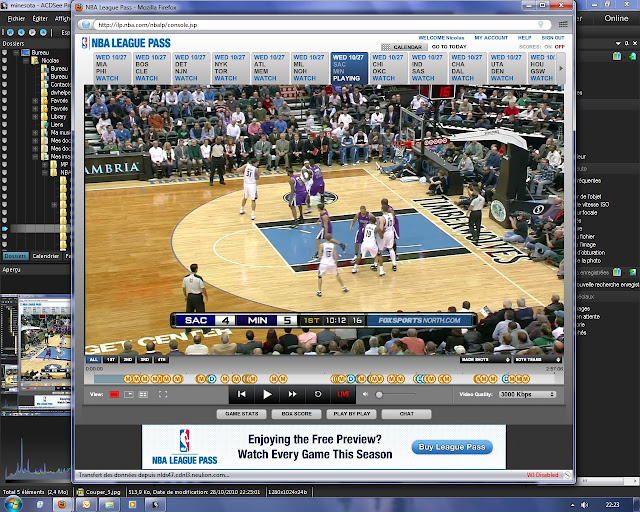Collapse the Bureau root node in ACDSee

(x=16, y=53)
